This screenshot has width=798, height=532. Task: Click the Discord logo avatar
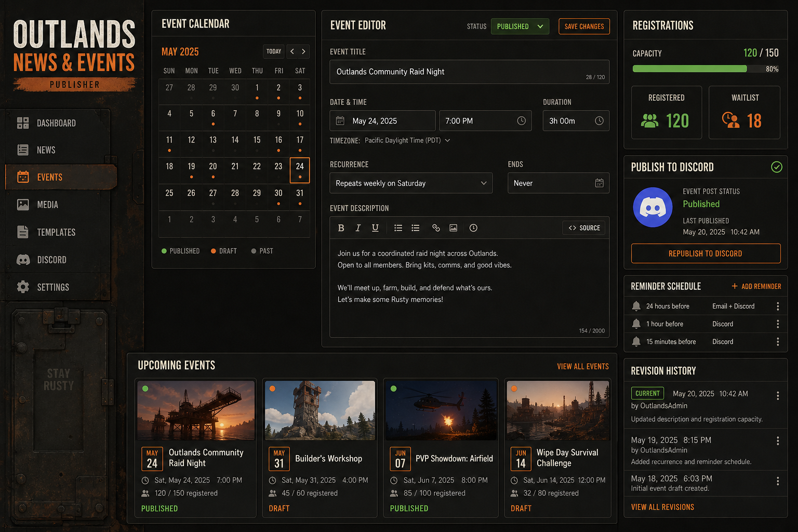point(653,207)
